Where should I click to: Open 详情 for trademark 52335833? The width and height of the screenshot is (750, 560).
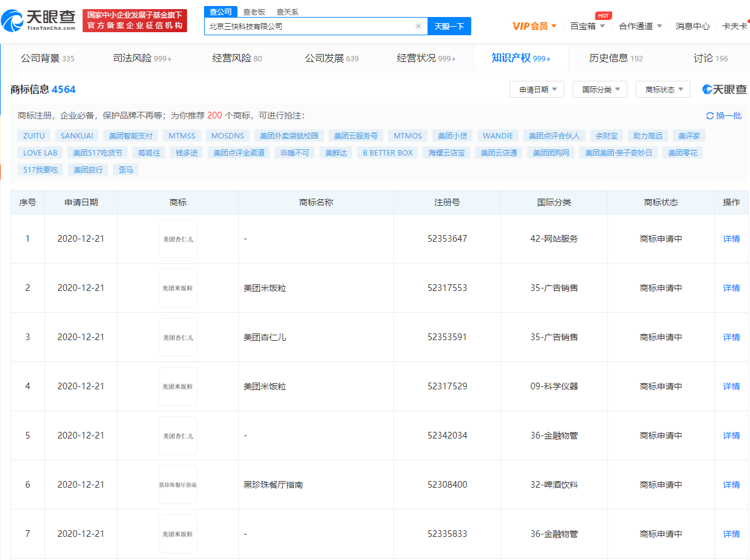click(731, 534)
